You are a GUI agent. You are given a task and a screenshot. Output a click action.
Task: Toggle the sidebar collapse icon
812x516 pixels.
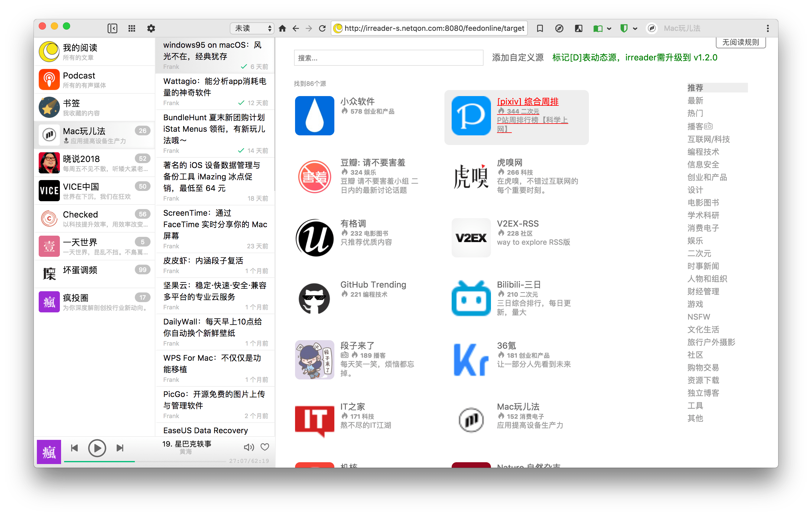point(112,28)
